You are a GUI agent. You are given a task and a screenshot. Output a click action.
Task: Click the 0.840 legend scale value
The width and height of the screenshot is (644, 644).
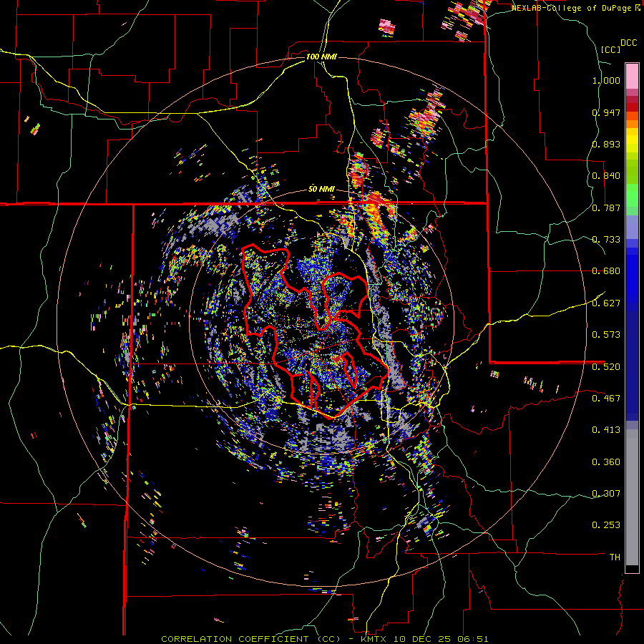[x=606, y=176]
